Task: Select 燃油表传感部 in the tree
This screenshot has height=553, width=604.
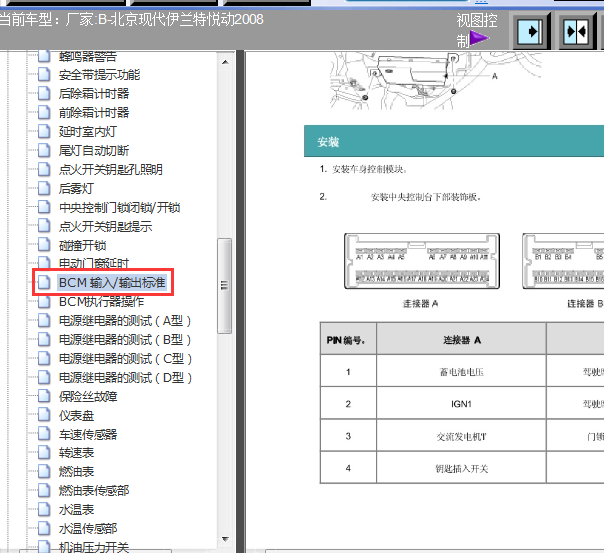Action: [94, 491]
